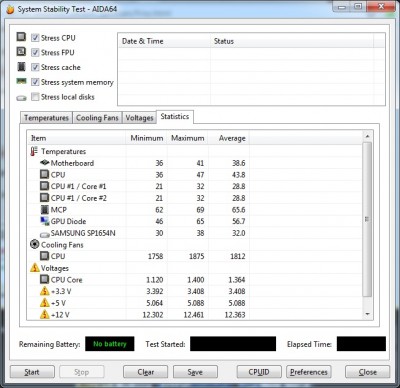Click the MCP chipset icon
Viewport: 400px width, 388px height.
click(45, 210)
